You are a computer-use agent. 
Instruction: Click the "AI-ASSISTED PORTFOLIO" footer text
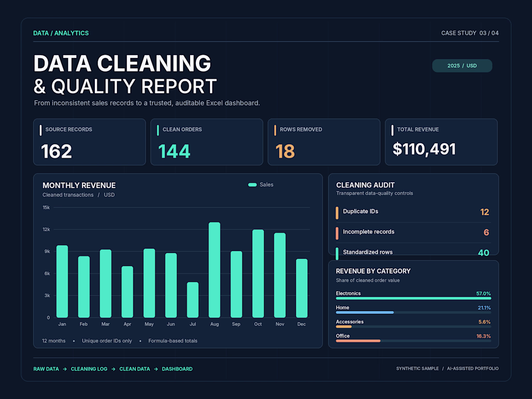point(473,369)
